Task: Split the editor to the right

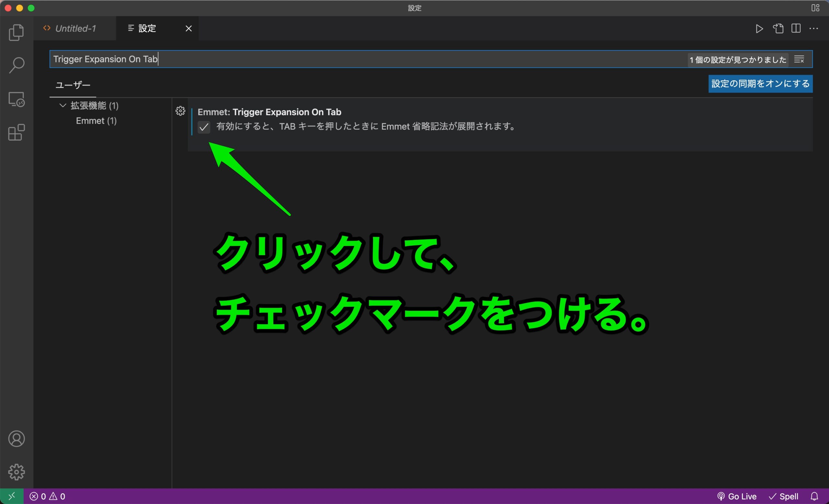Action: [x=796, y=28]
